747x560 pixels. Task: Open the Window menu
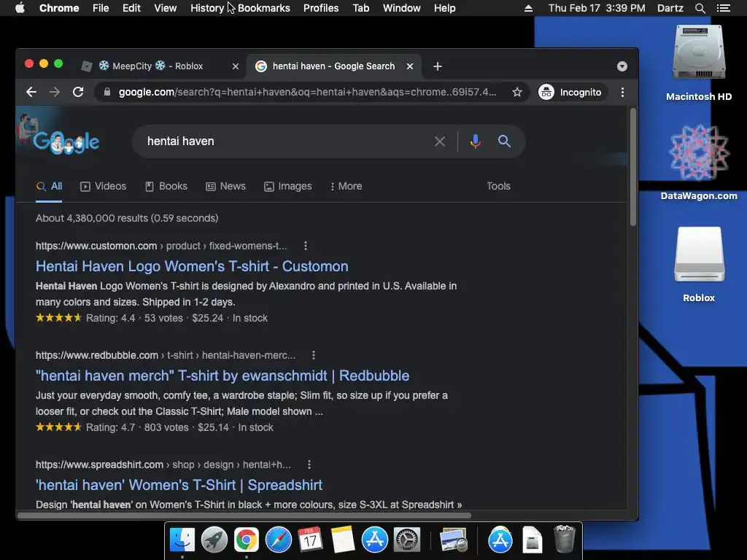(402, 8)
